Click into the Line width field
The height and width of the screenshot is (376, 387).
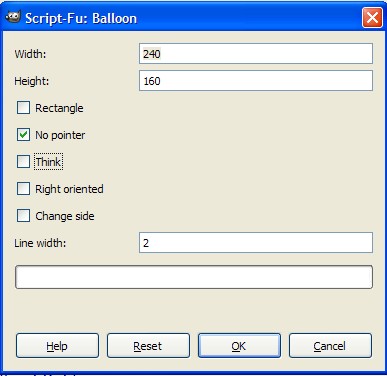coord(256,243)
